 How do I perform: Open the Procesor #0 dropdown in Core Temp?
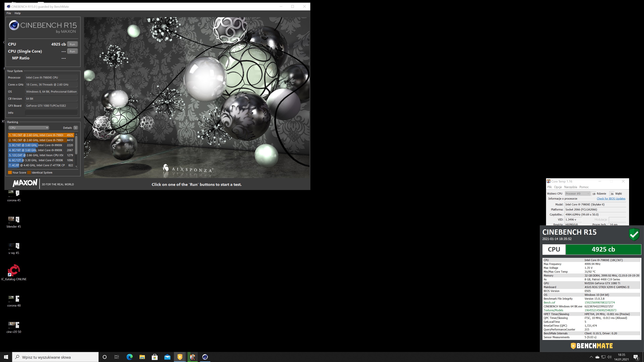point(577,194)
